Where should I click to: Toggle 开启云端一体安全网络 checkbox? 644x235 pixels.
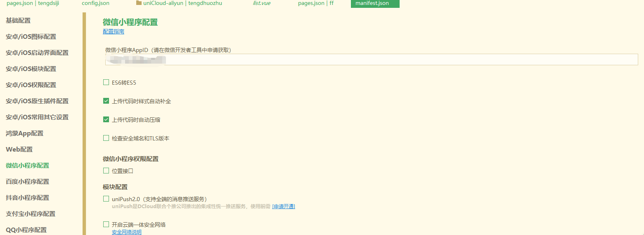tap(106, 225)
